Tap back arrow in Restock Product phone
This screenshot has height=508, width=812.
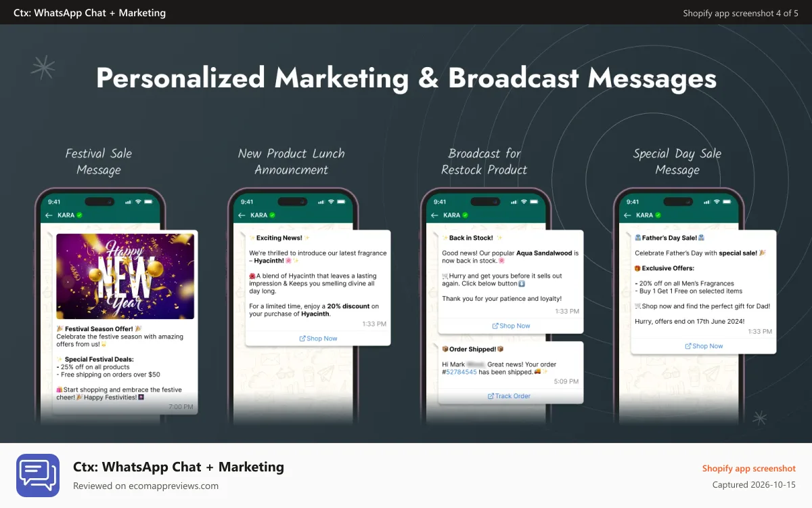(x=434, y=215)
